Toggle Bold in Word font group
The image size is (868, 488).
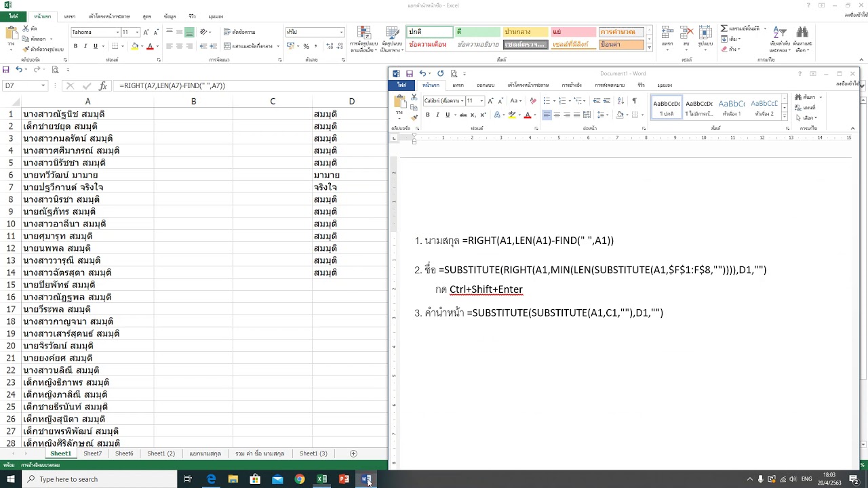click(x=427, y=115)
